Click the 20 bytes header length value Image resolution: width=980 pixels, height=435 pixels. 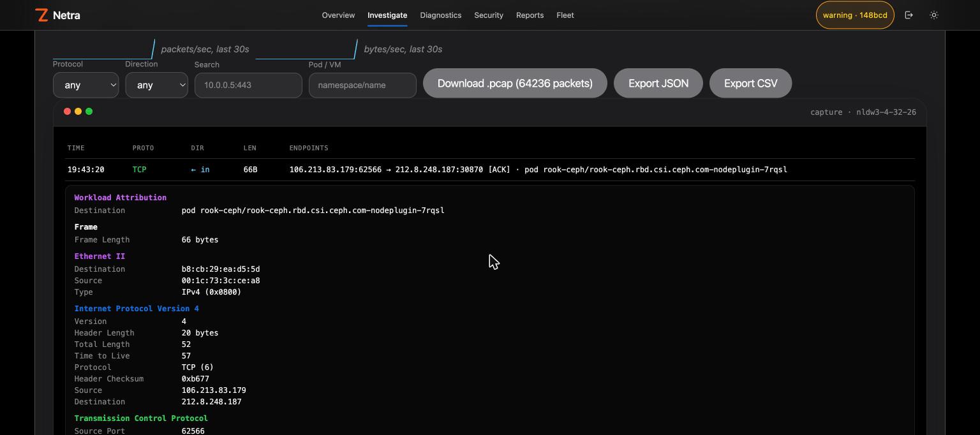(200, 333)
